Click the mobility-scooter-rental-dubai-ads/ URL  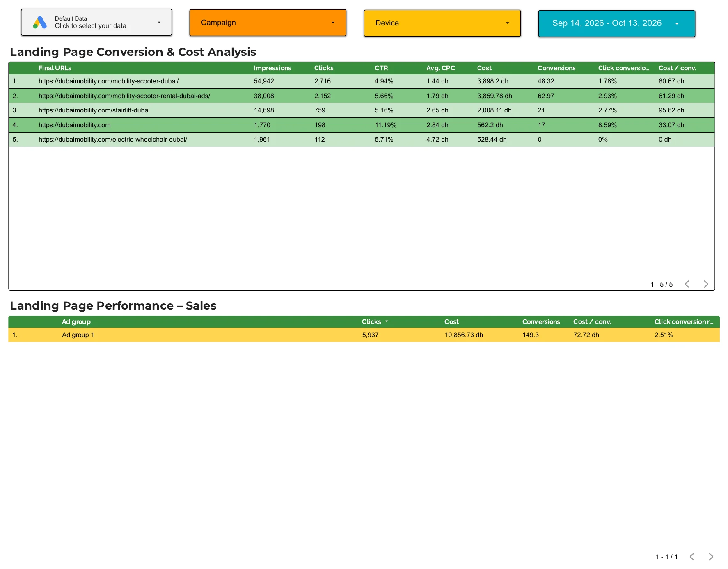click(x=124, y=96)
